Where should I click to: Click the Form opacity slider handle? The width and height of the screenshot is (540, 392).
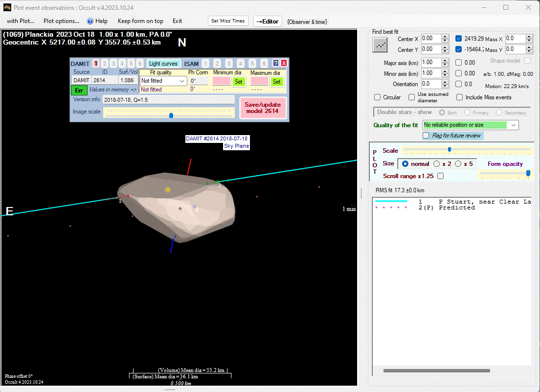point(528,173)
